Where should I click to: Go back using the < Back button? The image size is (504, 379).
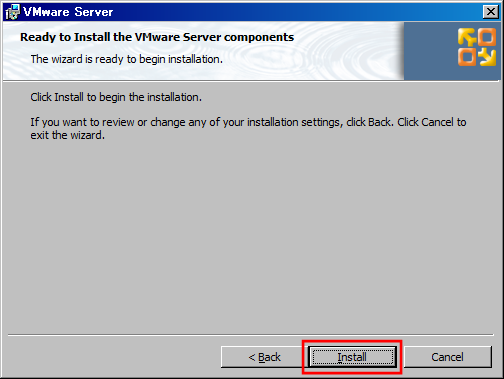tap(264, 357)
